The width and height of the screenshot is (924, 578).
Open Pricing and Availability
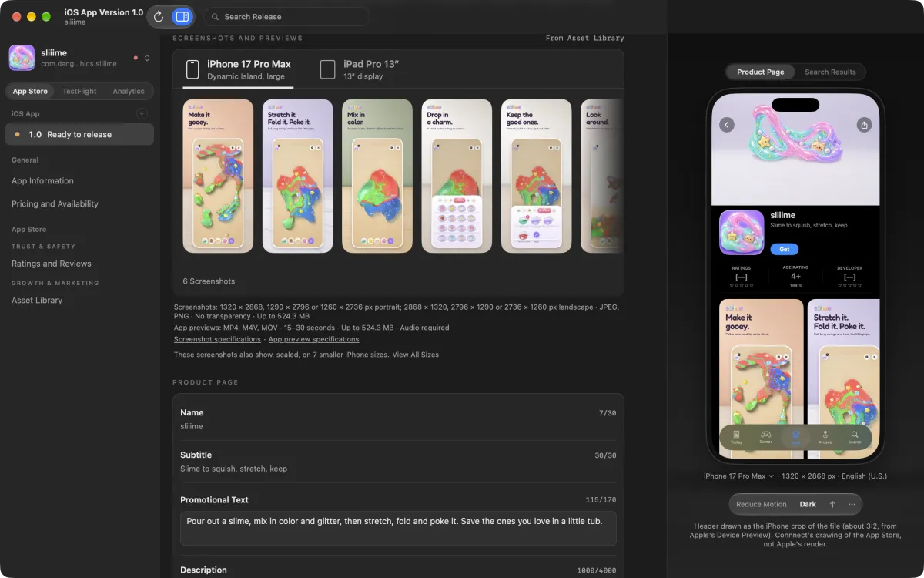coord(55,203)
